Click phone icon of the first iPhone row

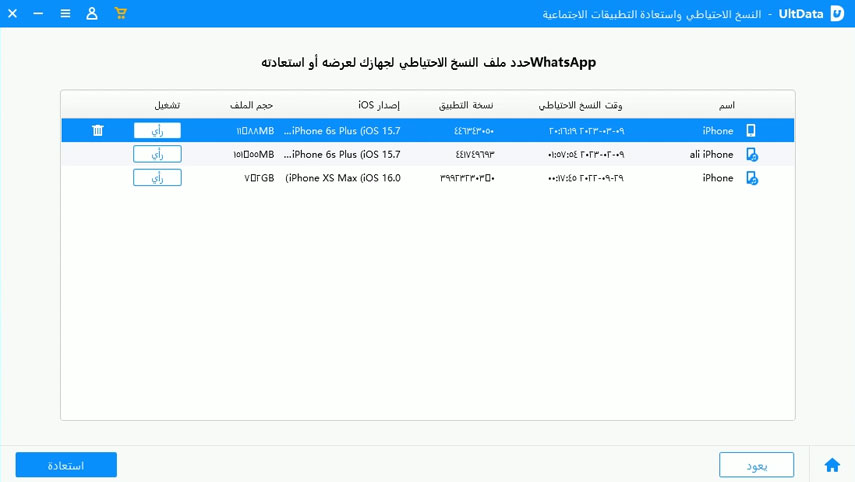[751, 130]
